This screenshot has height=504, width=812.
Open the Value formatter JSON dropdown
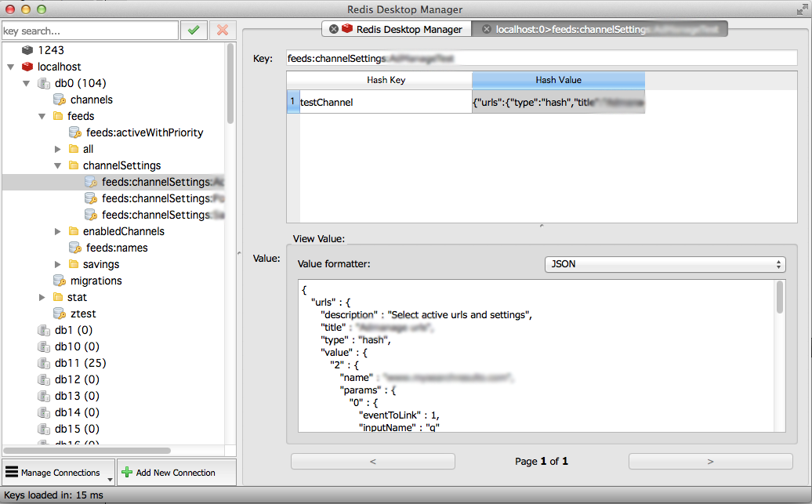(665, 264)
